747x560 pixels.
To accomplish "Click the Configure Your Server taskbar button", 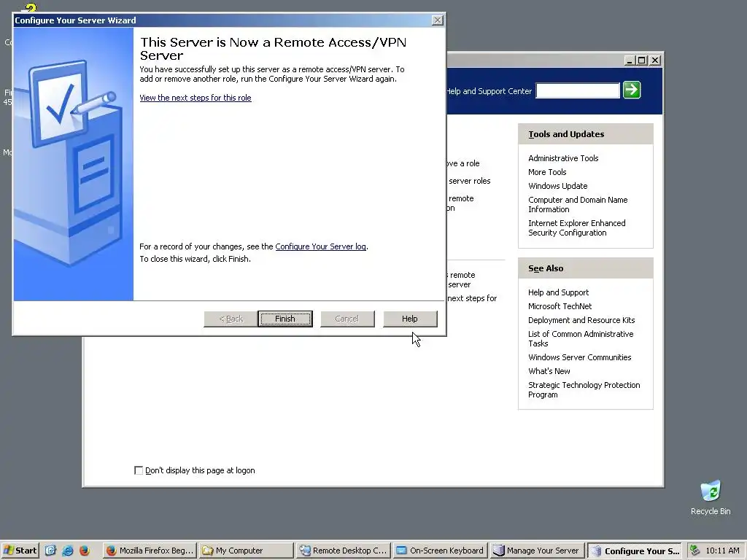I will [x=635, y=551].
